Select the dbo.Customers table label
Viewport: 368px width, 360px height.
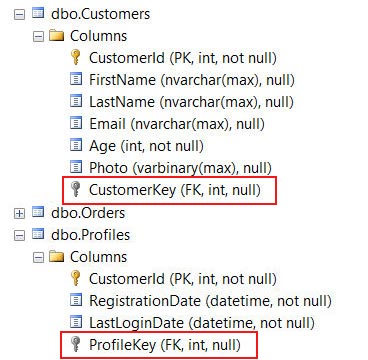coord(100,14)
